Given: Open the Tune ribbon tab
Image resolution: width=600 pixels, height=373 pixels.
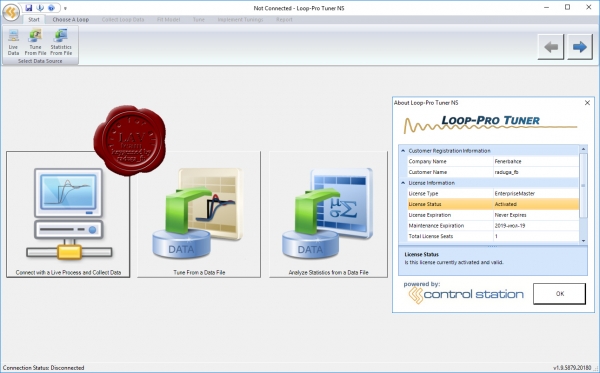Looking at the screenshot, I should (x=199, y=20).
